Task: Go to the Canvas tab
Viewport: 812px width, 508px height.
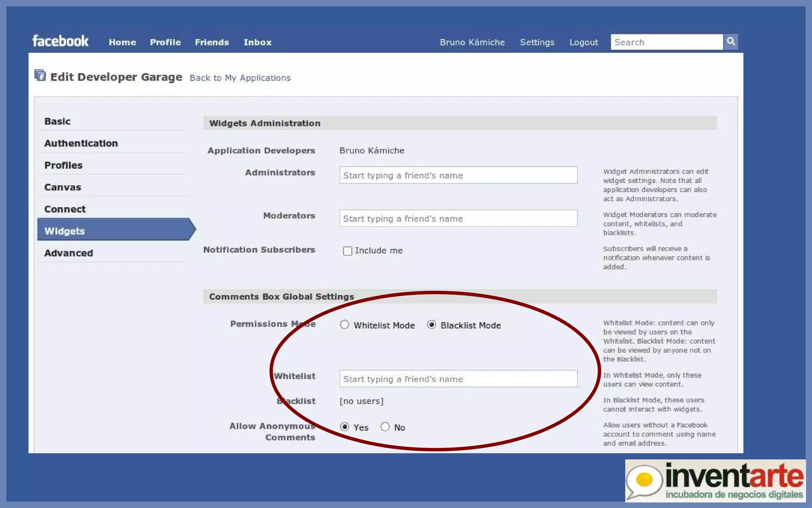Action: (x=63, y=187)
